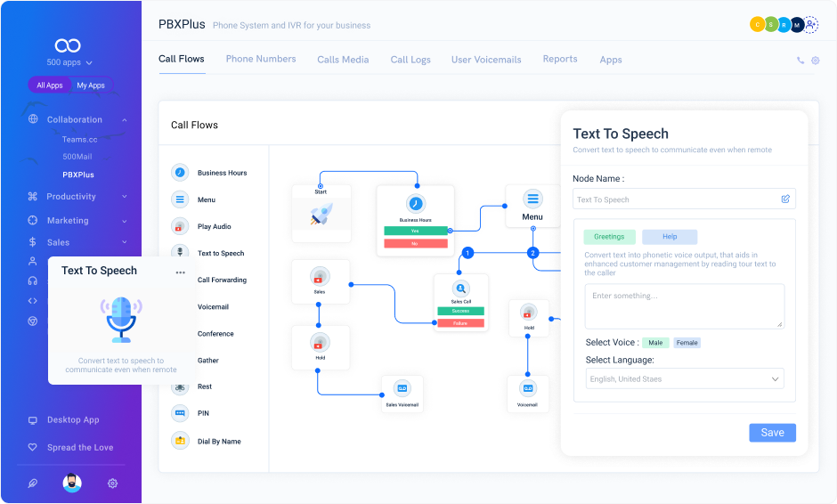Click the Dial By Name icon
This screenshot has height=504, width=837.
(x=180, y=441)
